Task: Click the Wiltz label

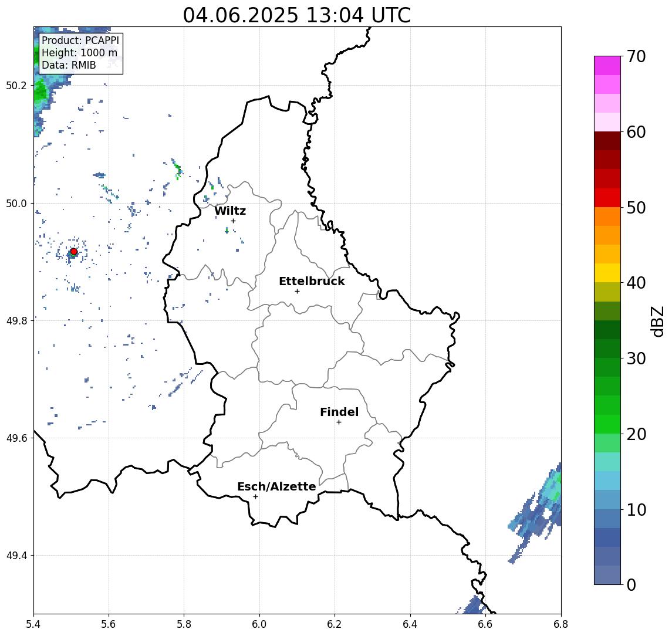Action: [x=230, y=211]
